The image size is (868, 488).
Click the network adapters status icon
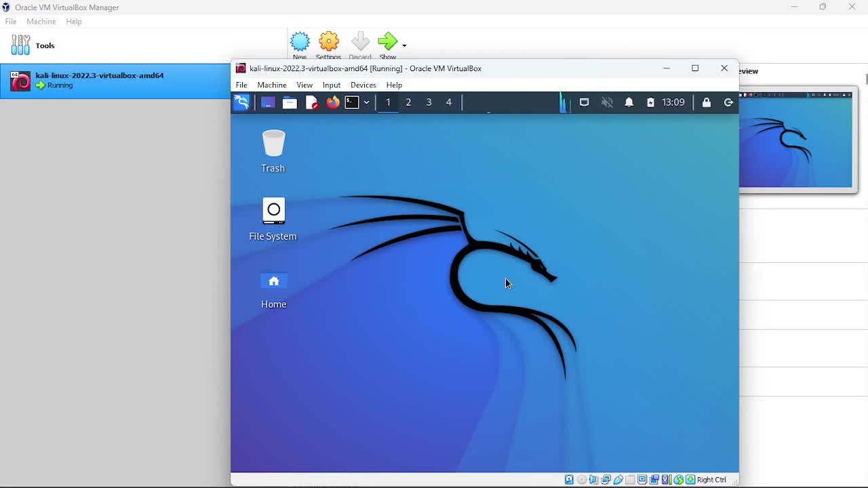point(606,480)
